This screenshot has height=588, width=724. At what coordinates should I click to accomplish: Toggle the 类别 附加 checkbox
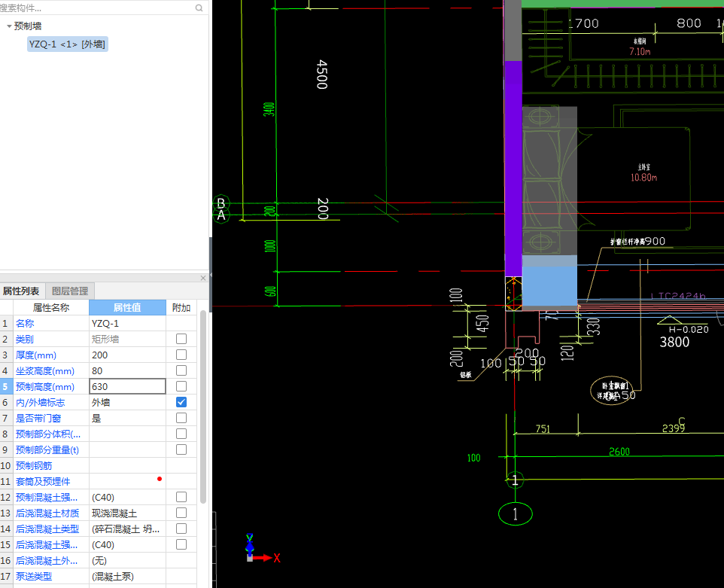[181, 339]
